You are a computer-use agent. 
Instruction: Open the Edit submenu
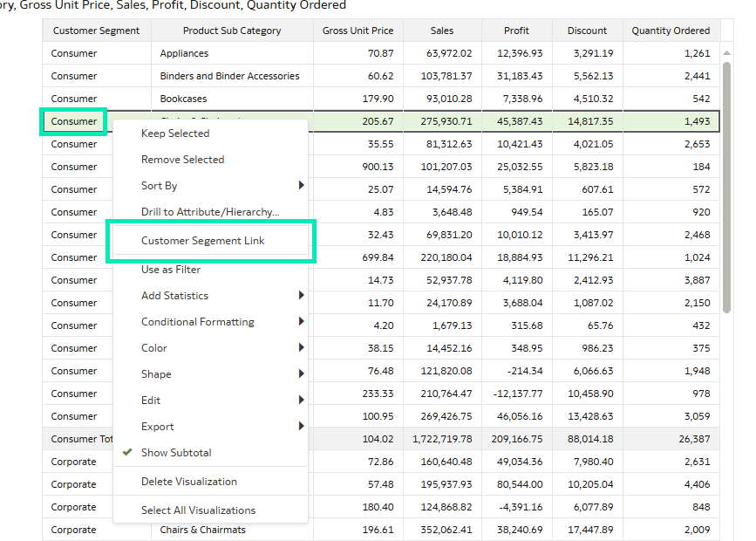[210, 401]
